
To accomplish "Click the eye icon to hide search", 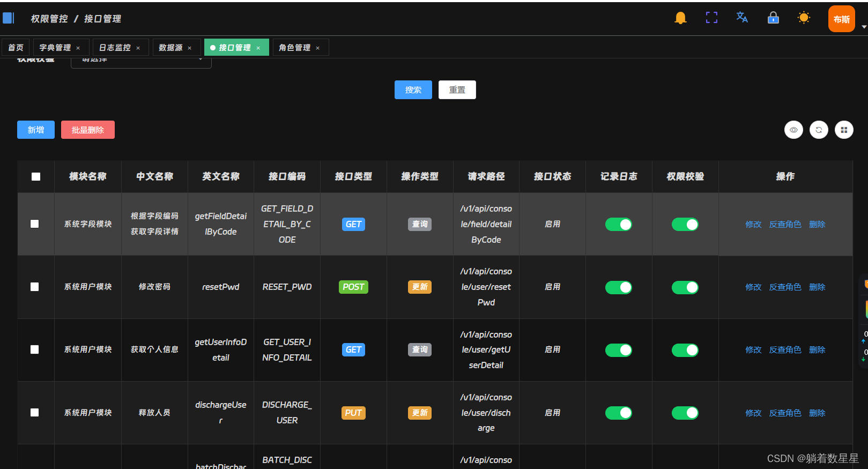I will click(x=793, y=130).
